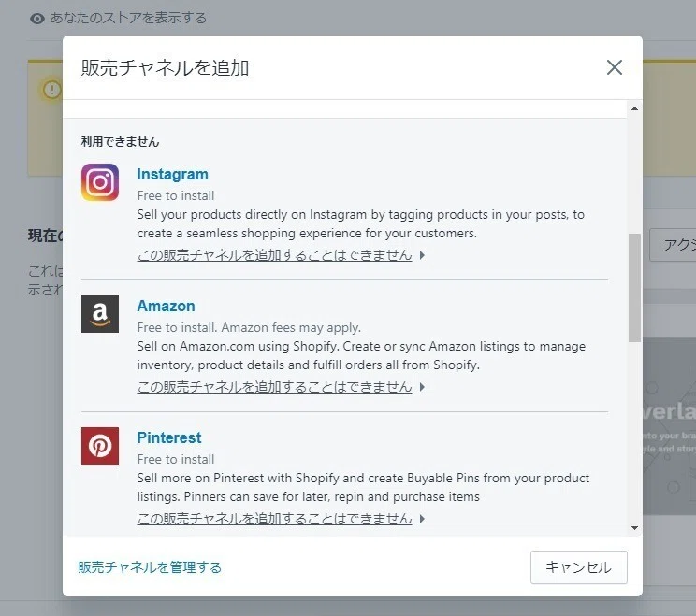Click the eye icon beside あなたのストアを表示する
The height and width of the screenshot is (616, 696).
point(37,18)
